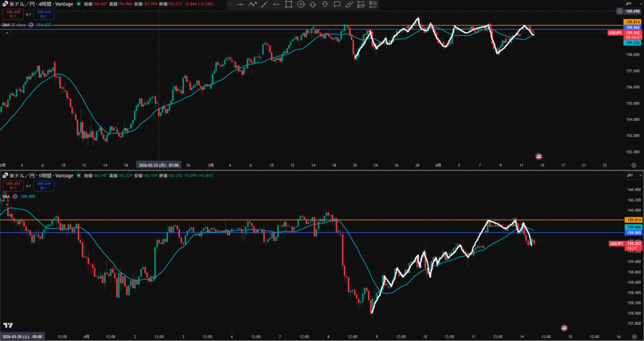
Task: Select the comment callout tool
Action: 337,4
